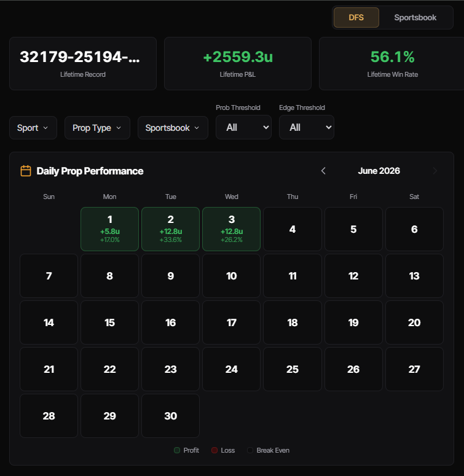464x476 pixels.
Task: Open the Prop Type filter dropdown
Action: tap(97, 128)
